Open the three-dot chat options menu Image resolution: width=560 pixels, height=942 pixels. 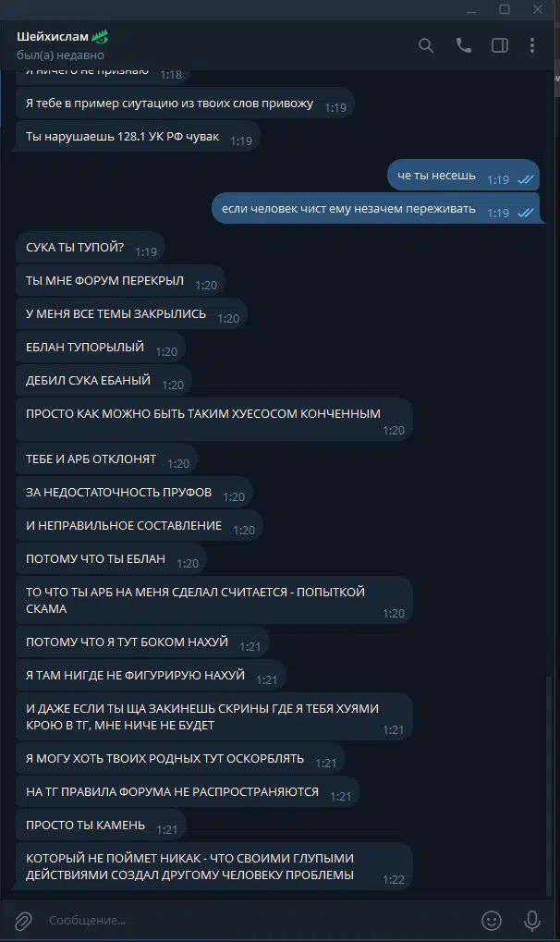click(532, 45)
